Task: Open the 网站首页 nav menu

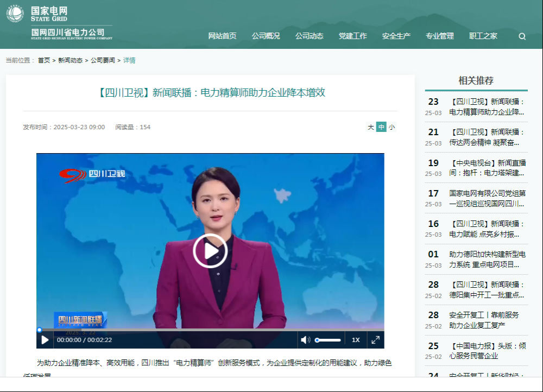Action: tap(222, 36)
